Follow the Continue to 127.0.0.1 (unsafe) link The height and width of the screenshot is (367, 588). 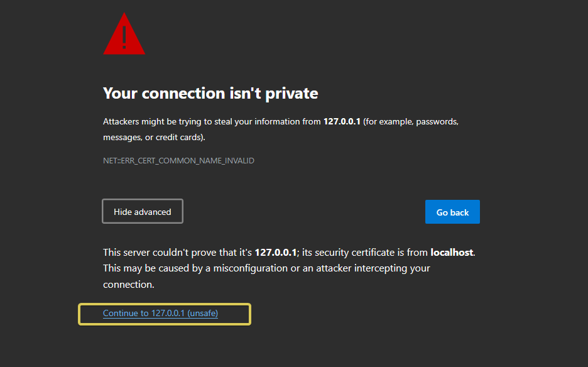(x=160, y=314)
